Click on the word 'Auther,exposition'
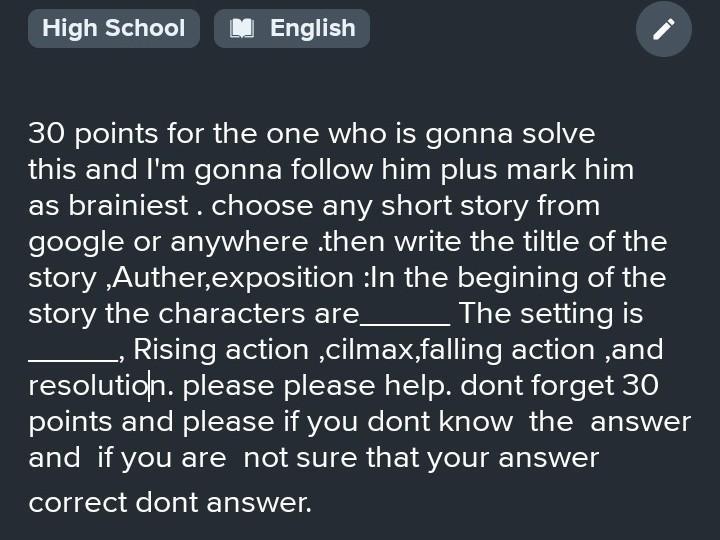The width and height of the screenshot is (720, 540). point(233,278)
